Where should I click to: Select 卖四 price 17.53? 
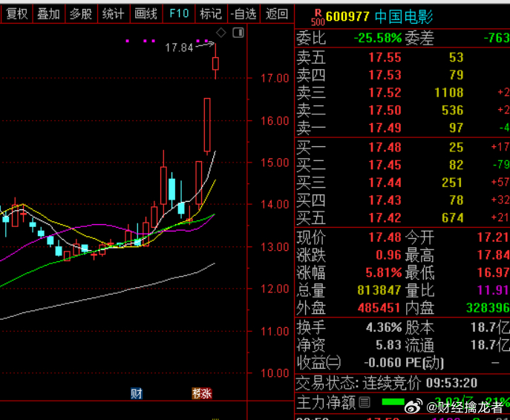(x=385, y=75)
